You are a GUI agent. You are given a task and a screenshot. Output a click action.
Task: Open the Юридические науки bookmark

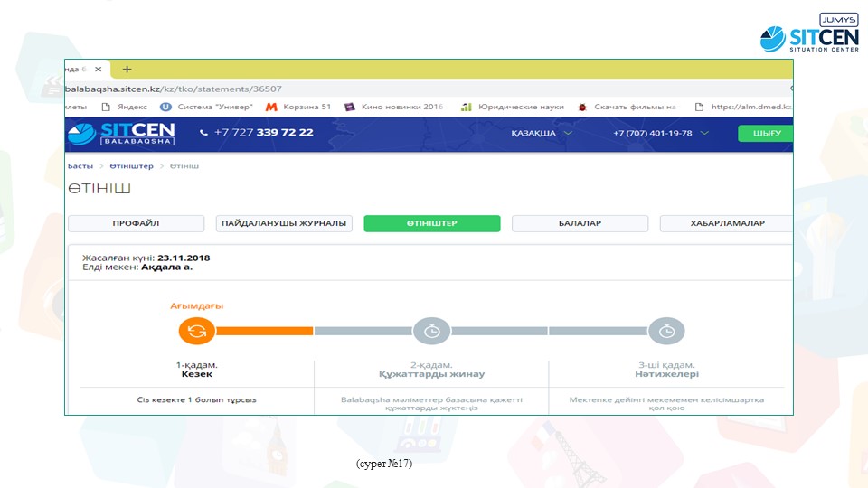(512, 107)
